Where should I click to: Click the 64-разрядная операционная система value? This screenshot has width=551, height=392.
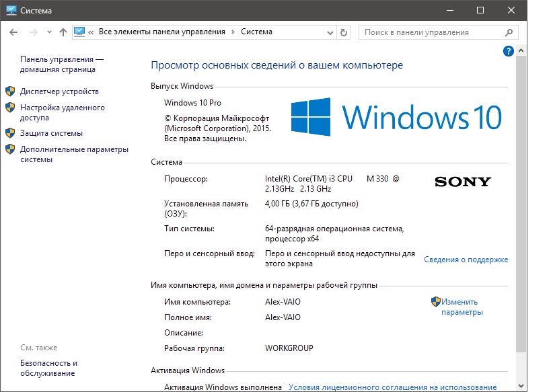click(334, 233)
